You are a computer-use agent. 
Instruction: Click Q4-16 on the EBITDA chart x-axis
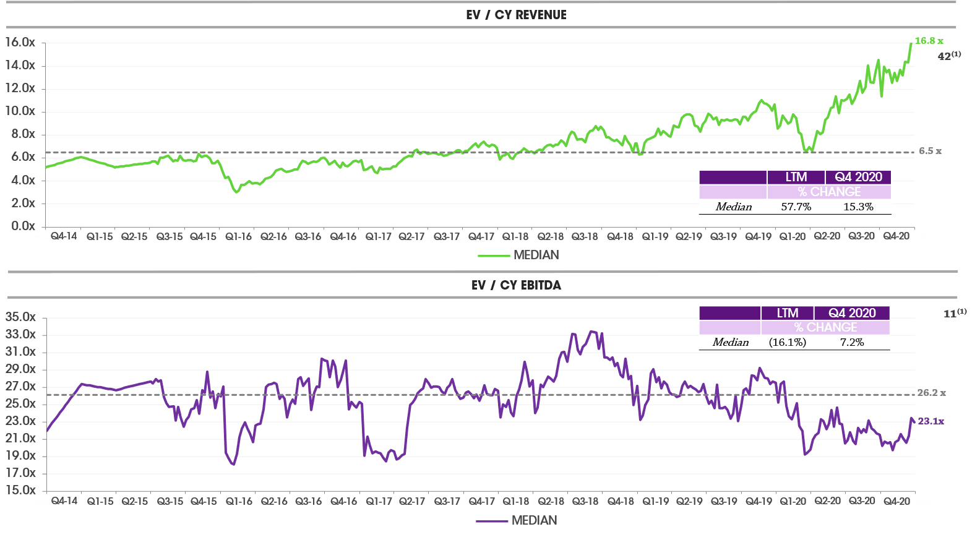[x=343, y=501]
